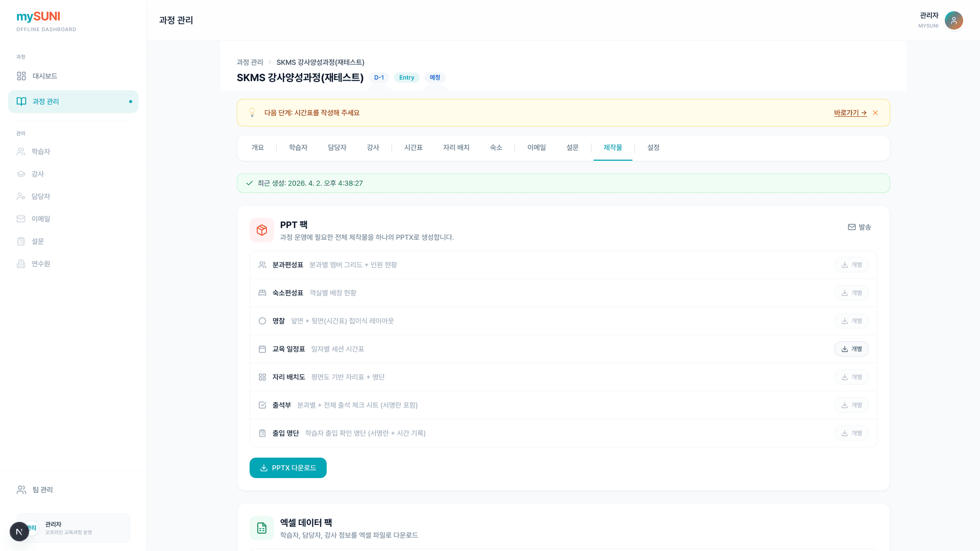Click the 이메일 envelope icon in sidebar
The height and width of the screenshot is (551, 980).
click(21, 219)
